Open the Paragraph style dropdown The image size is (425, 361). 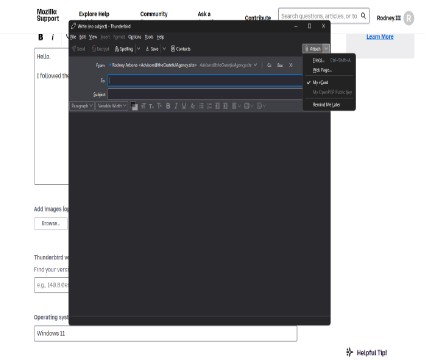(82, 106)
